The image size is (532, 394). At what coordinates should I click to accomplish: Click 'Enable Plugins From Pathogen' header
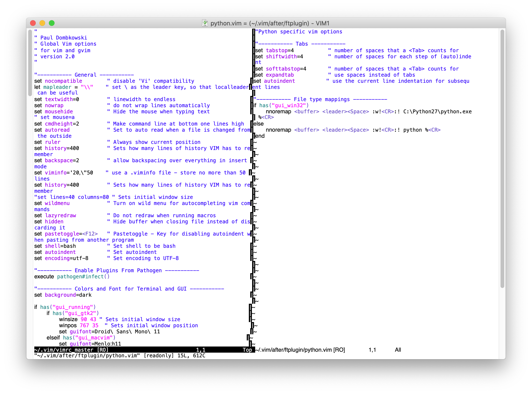117,270
